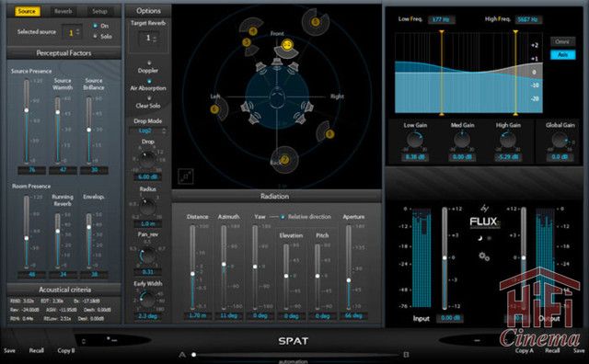Click the High Freq. yellow handle on the graph
The image size is (589, 364).
tap(515, 74)
